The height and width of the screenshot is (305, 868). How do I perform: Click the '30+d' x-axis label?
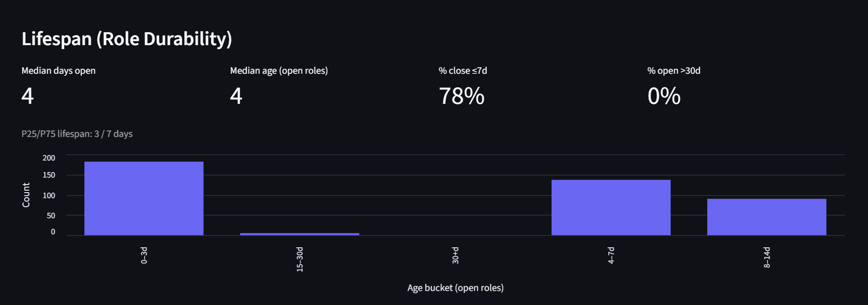456,255
